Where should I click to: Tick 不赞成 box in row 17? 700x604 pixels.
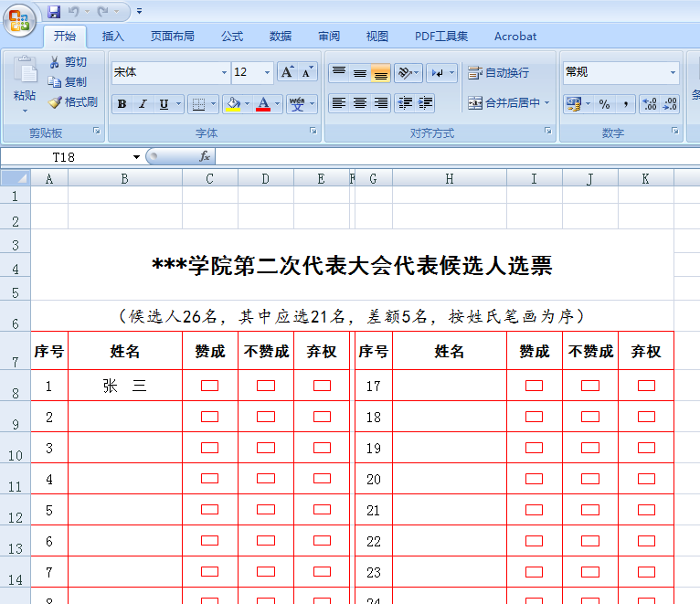[x=590, y=386]
